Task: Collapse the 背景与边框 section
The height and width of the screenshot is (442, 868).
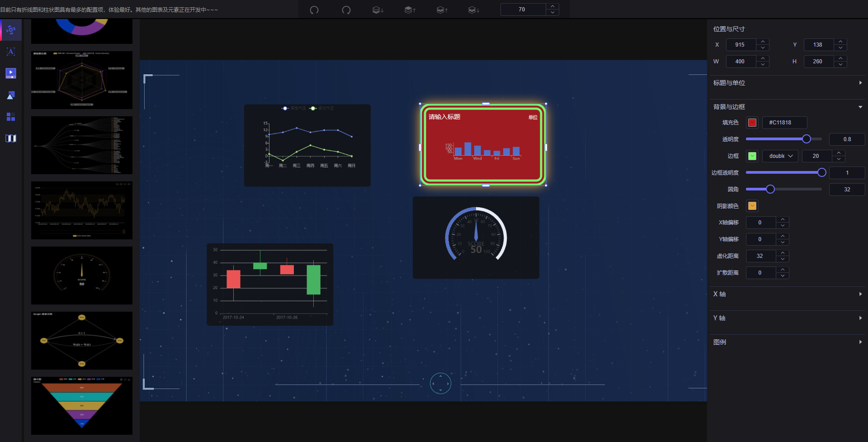Action: point(788,107)
